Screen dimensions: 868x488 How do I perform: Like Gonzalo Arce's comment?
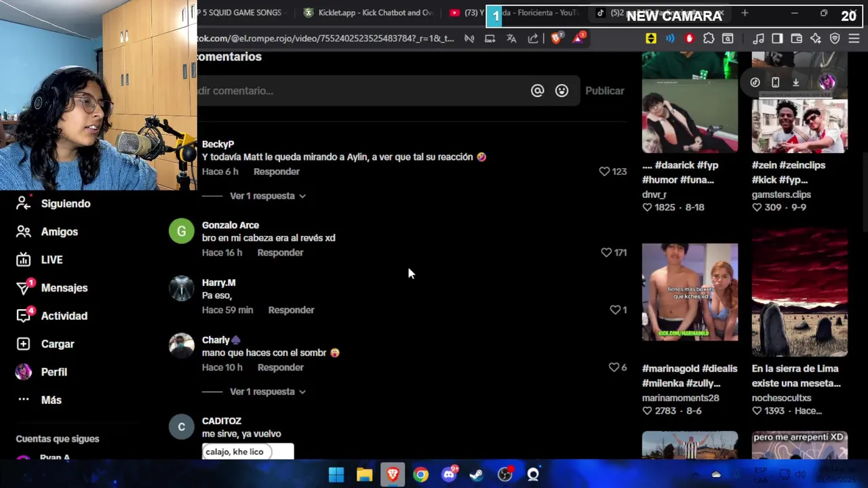coord(606,252)
